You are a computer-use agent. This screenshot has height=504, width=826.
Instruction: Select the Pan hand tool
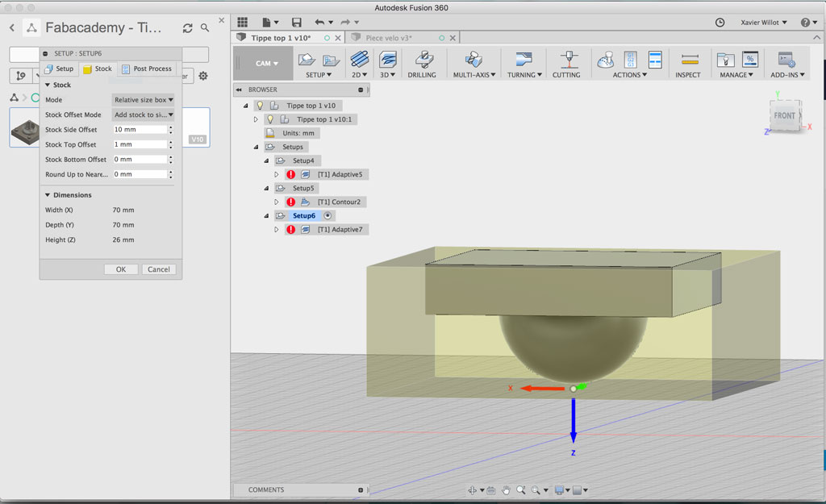[506, 490]
